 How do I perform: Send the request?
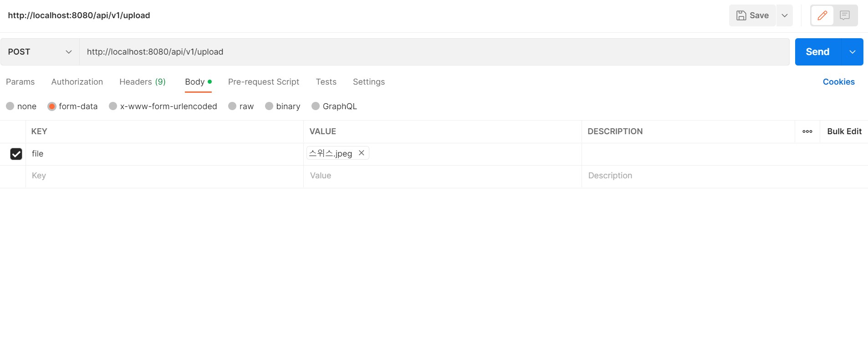818,52
